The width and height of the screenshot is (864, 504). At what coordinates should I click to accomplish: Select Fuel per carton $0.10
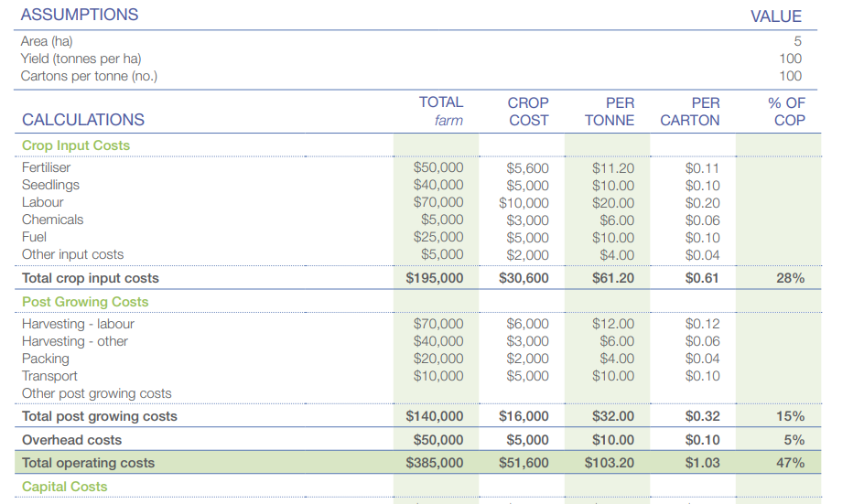pyautogui.click(x=703, y=238)
